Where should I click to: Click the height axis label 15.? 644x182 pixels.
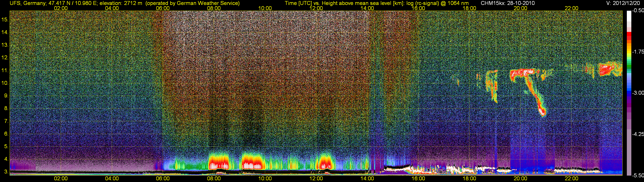[x=5, y=19]
